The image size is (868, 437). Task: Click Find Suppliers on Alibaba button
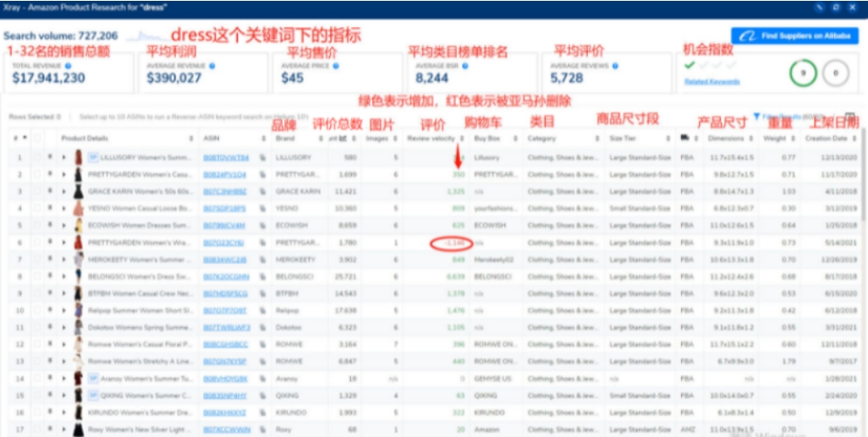tap(795, 36)
